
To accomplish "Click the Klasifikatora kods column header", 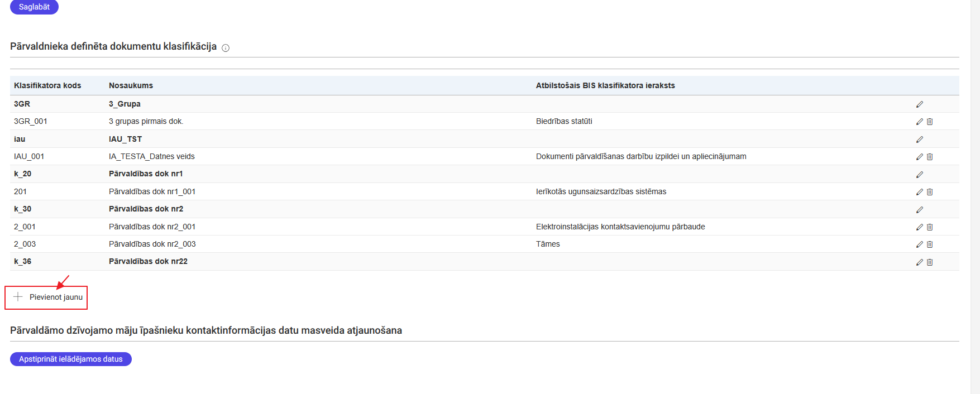I will pyautogui.click(x=47, y=85).
